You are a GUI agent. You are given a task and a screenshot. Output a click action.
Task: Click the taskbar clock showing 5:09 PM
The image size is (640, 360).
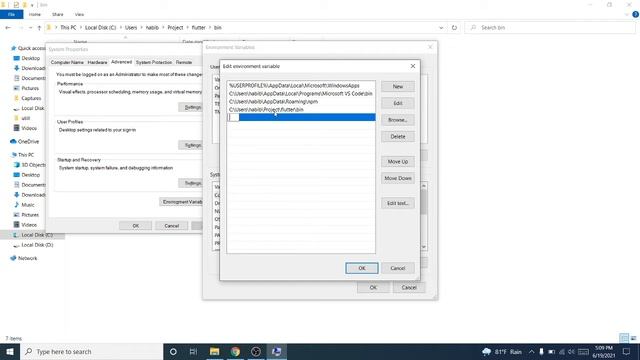click(x=604, y=351)
